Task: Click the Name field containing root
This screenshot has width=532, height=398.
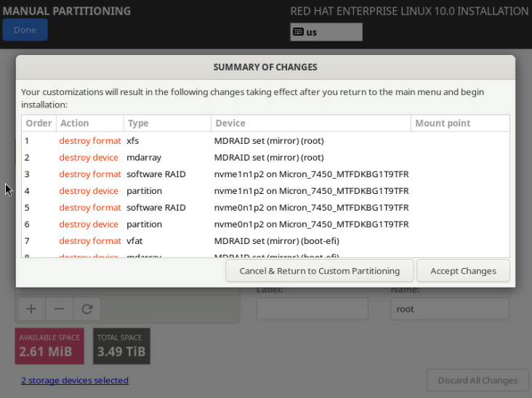Action: pyautogui.click(x=449, y=309)
